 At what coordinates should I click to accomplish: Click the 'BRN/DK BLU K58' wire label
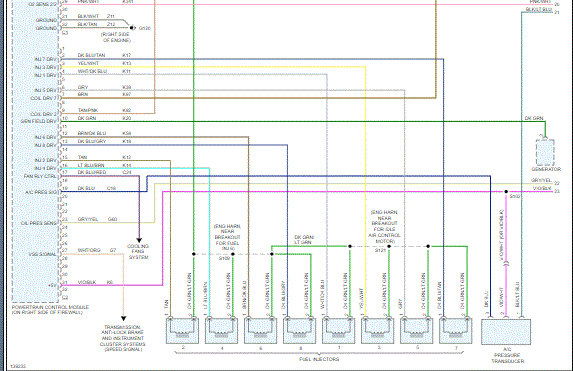click(x=104, y=133)
